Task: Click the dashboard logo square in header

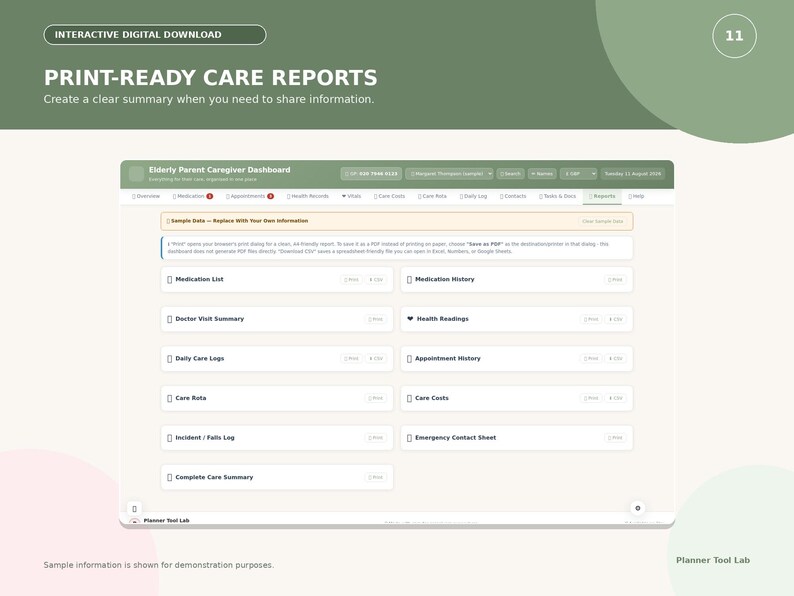Action: pyautogui.click(x=136, y=174)
